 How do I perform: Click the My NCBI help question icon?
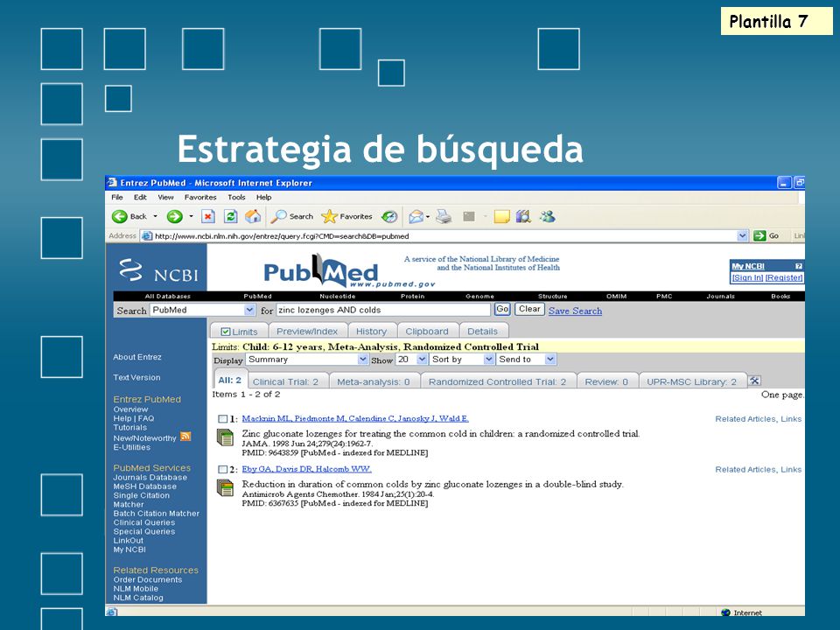(x=799, y=266)
